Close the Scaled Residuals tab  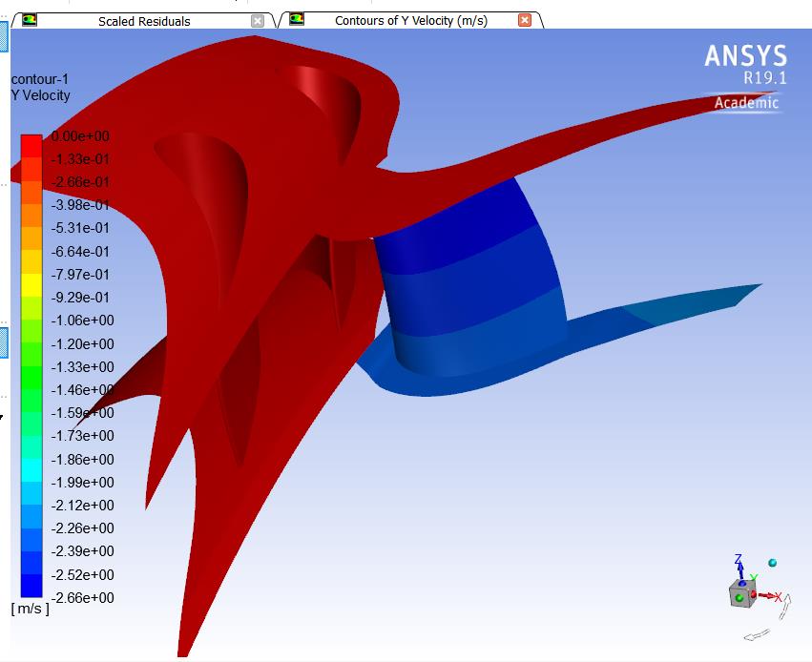258,21
